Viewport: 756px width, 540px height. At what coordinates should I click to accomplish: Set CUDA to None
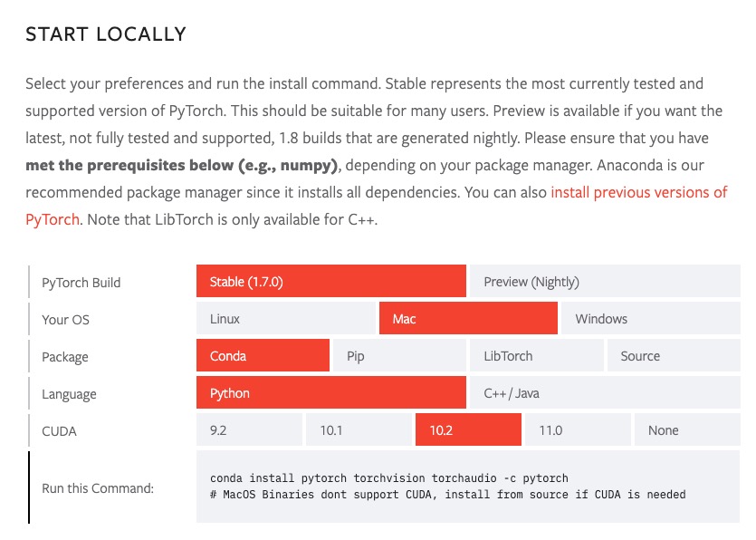click(x=687, y=430)
